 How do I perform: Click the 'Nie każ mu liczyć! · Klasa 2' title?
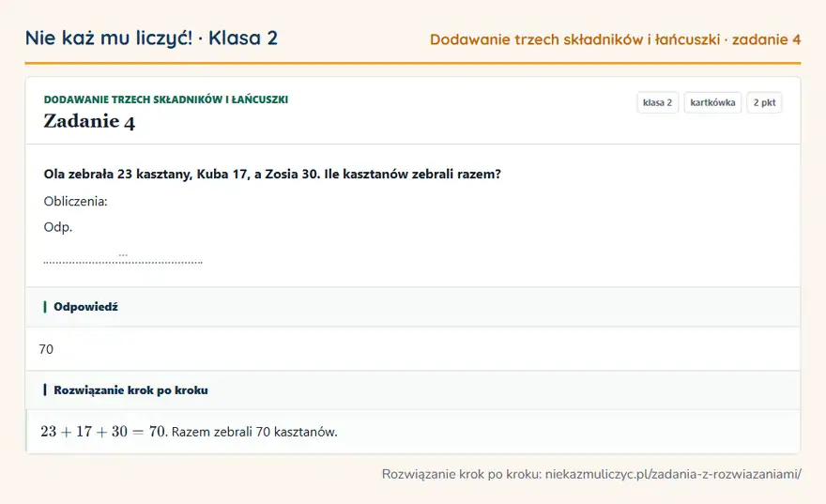(151, 38)
